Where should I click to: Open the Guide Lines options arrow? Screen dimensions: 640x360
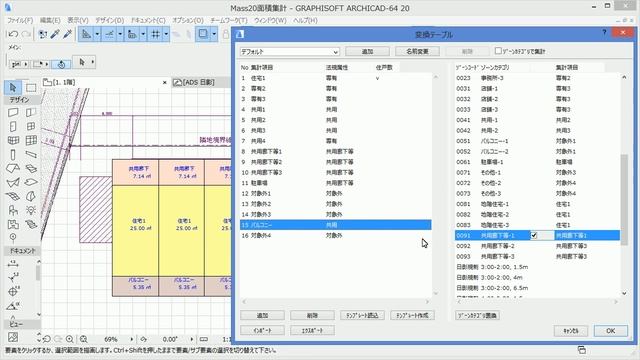coord(97,34)
